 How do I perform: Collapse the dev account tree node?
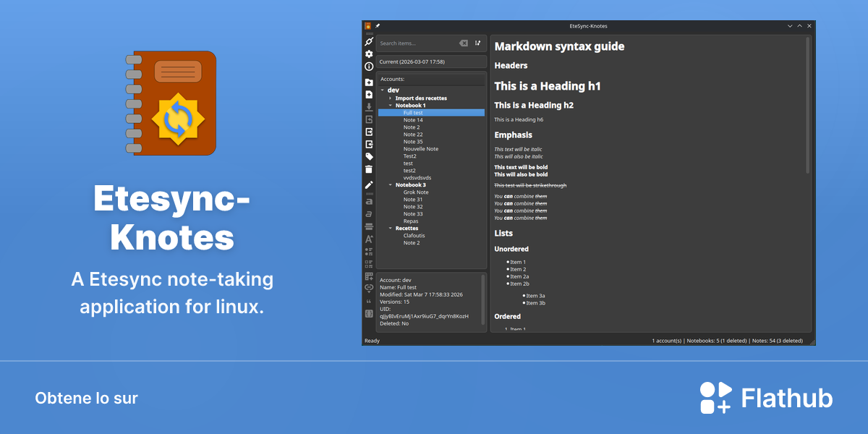381,90
